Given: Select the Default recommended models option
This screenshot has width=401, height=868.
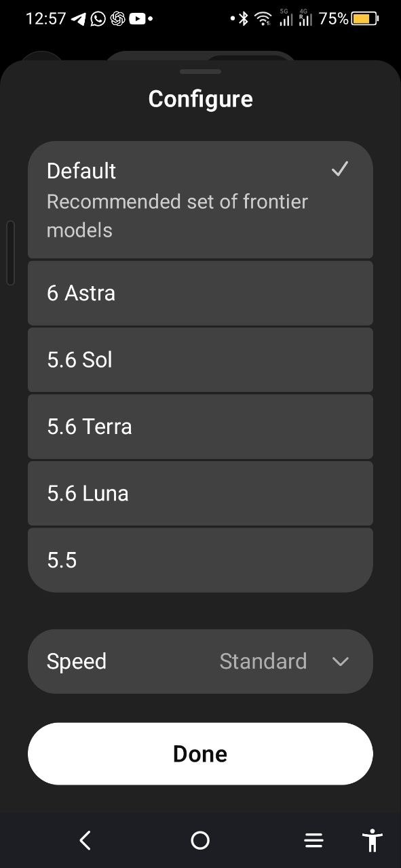Looking at the screenshot, I should tap(200, 200).
